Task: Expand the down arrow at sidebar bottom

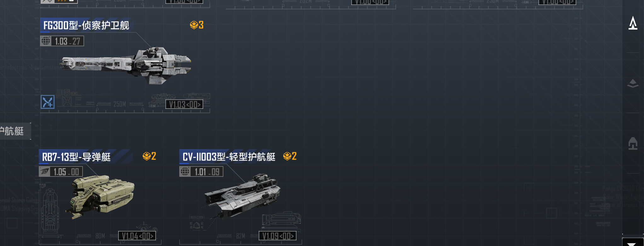Action: click(x=633, y=242)
